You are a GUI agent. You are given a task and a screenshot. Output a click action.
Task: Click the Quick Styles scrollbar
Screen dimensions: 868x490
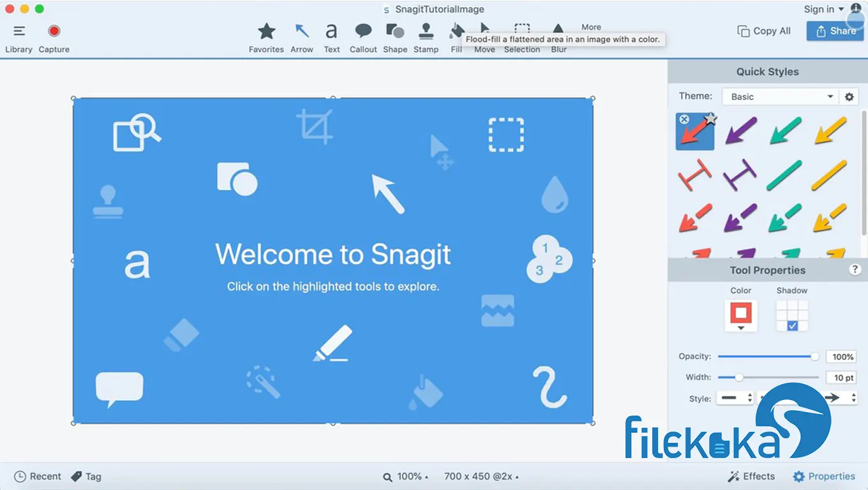click(864, 172)
